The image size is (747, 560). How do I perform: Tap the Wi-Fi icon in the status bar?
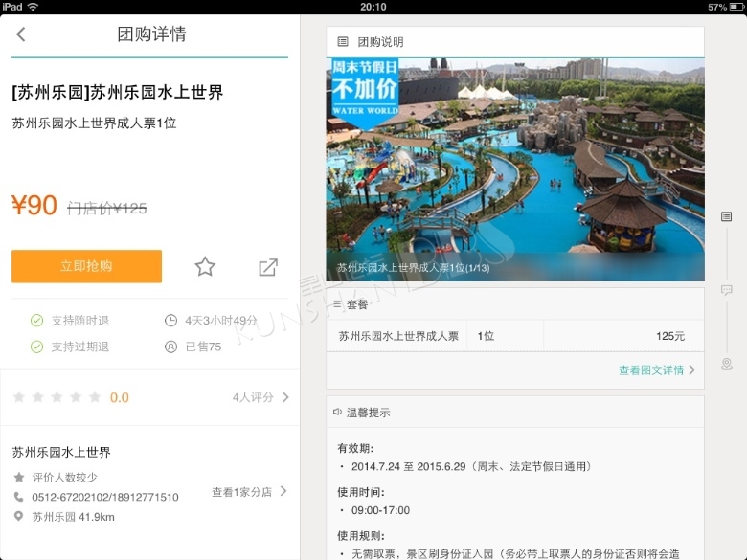[33, 7]
